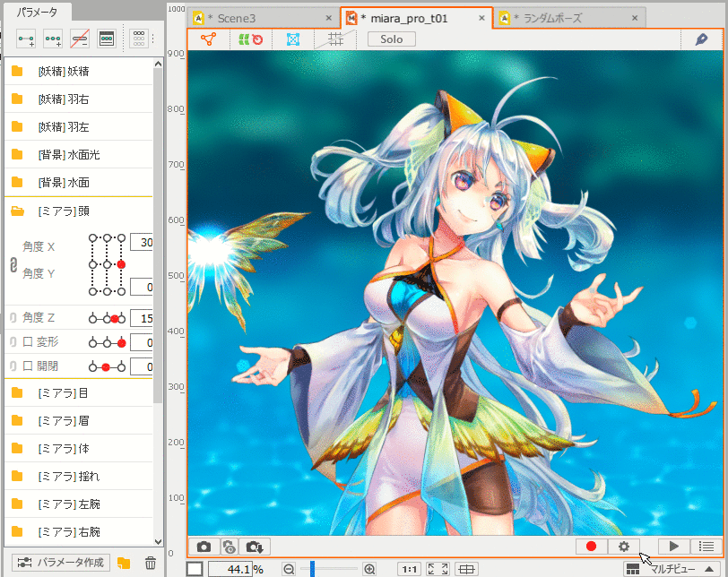Click the delete keys icon in parameter toolbar

coord(80,39)
